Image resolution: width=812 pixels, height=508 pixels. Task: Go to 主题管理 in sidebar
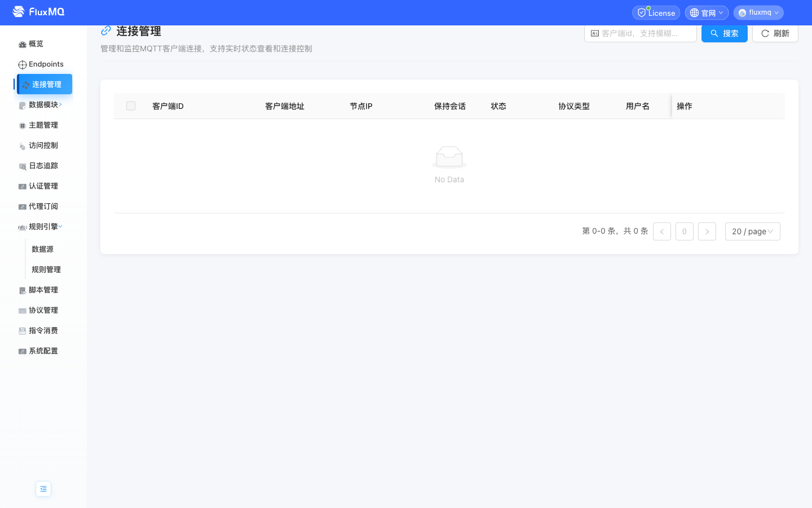point(43,125)
